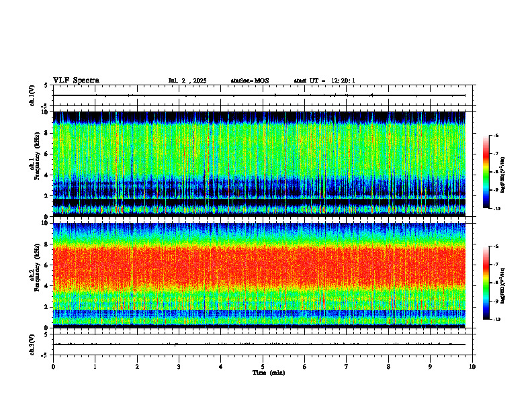The width and height of the screenshot is (532, 411).
Task: Click the ch.1 voltage waveform strip
Action: (x=259, y=95)
